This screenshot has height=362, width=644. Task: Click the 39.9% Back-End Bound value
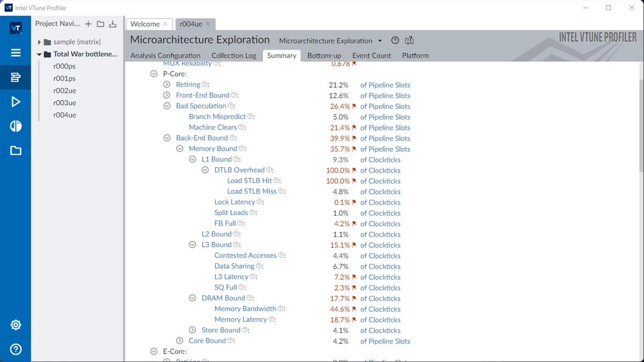tap(340, 138)
